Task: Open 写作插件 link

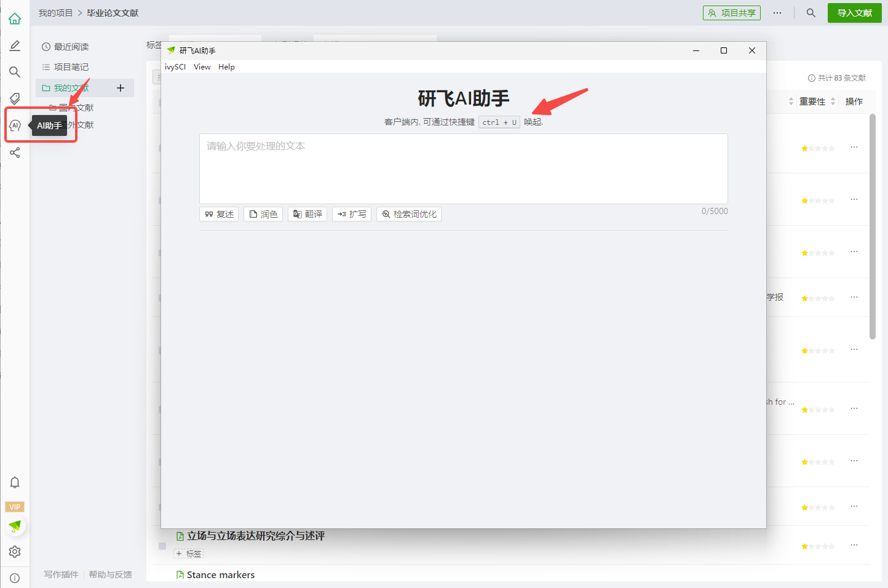Action: pyautogui.click(x=61, y=574)
